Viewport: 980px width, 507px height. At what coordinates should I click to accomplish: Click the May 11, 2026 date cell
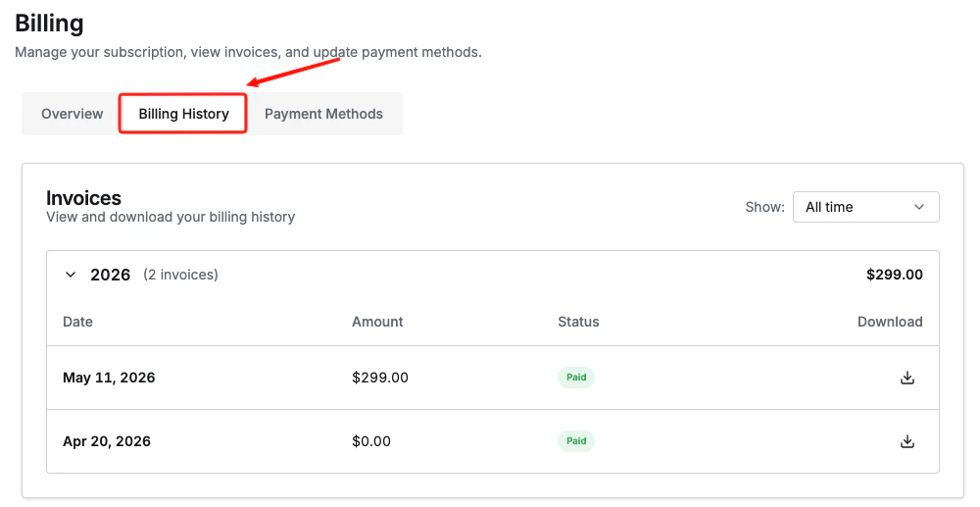(x=109, y=378)
